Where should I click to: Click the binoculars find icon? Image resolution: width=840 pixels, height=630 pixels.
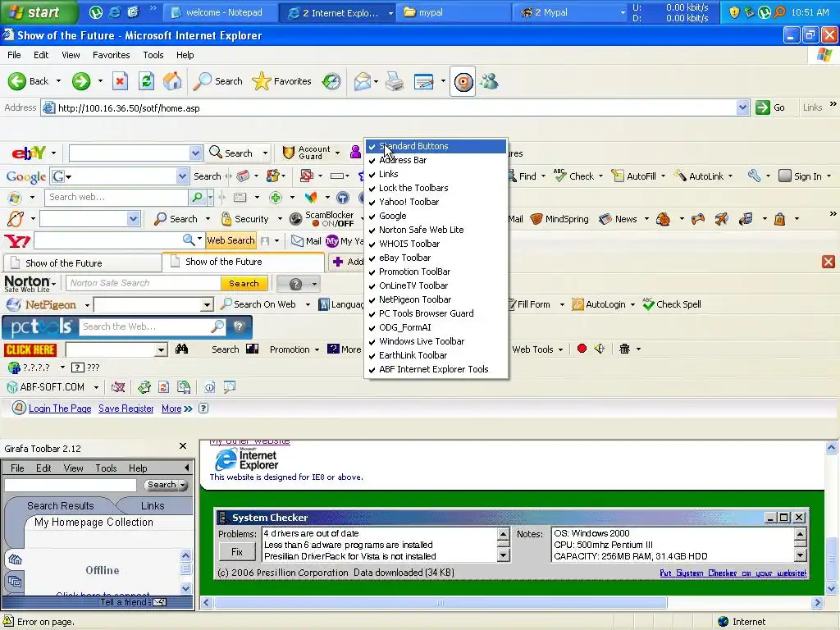coord(181,349)
